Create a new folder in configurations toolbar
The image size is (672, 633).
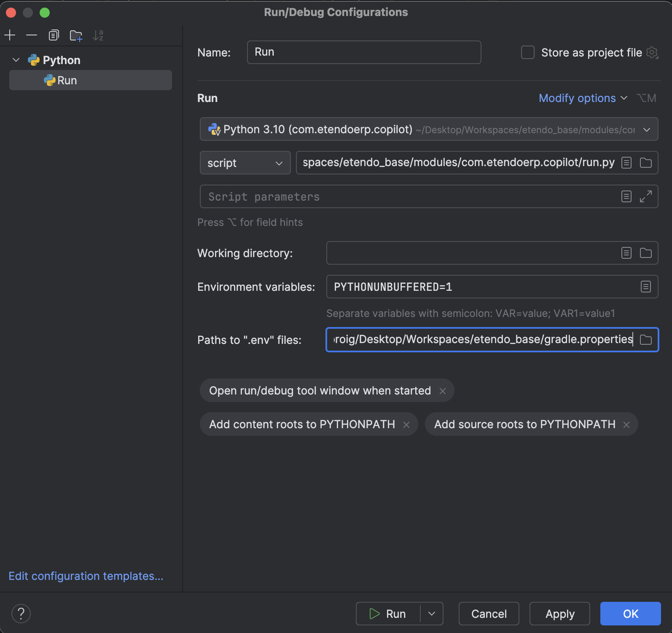(76, 36)
